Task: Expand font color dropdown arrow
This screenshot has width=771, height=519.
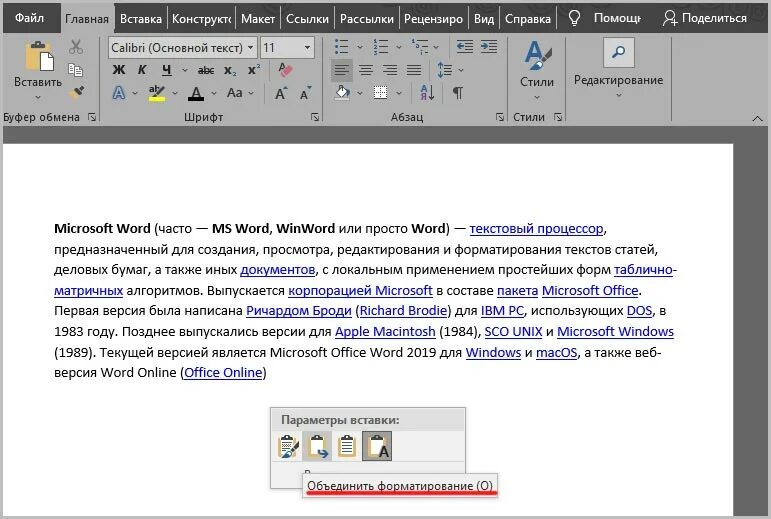Action: 214,93
